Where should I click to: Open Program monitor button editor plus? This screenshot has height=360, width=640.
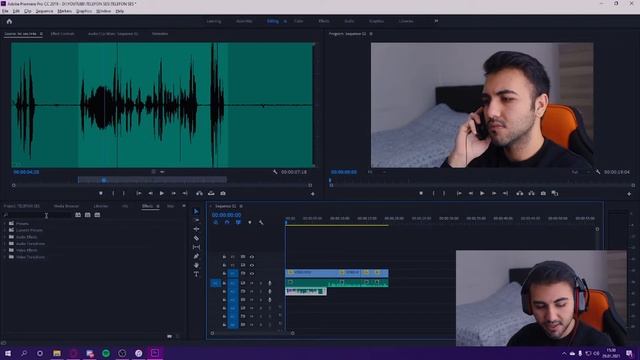coord(629,194)
